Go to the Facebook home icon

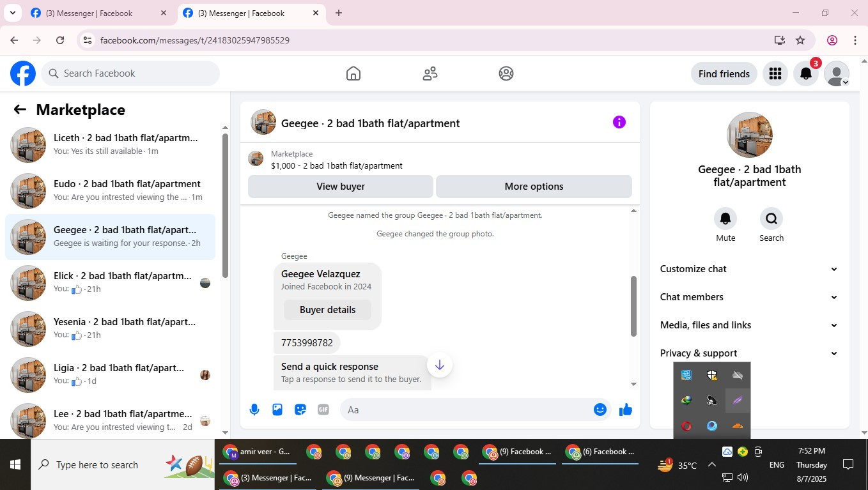pos(353,73)
